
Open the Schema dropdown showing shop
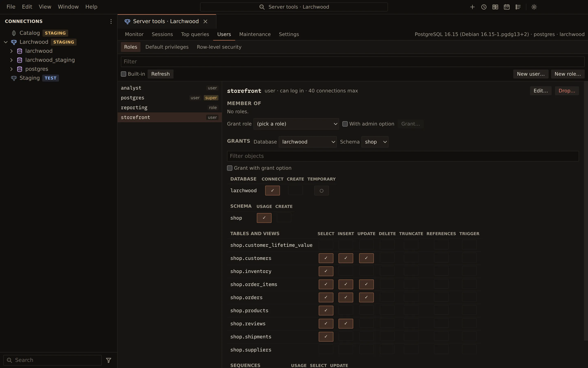[375, 142]
